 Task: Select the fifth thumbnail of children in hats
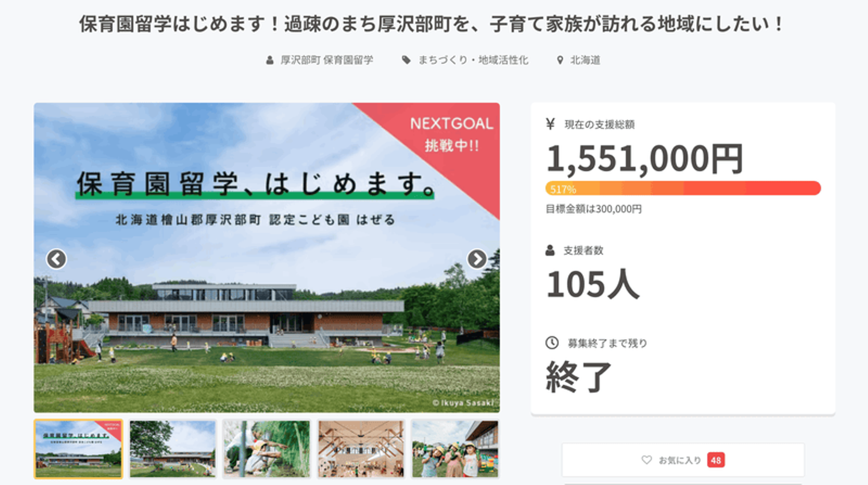tap(455, 449)
